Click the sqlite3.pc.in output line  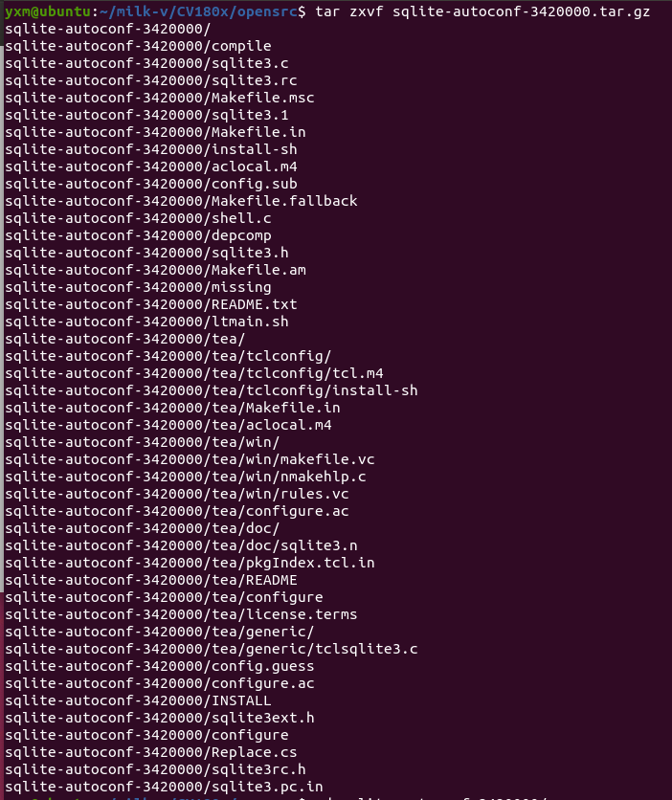[x=164, y=788]
